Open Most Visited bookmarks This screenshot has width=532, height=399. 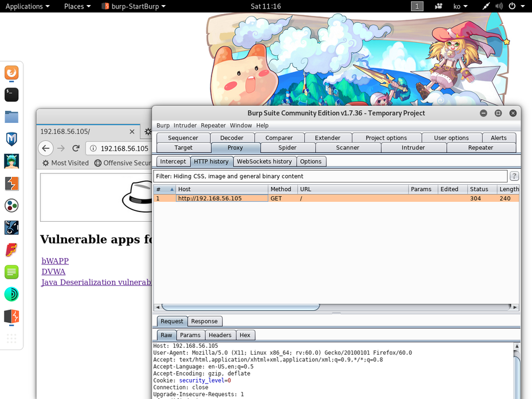(65, 163)
